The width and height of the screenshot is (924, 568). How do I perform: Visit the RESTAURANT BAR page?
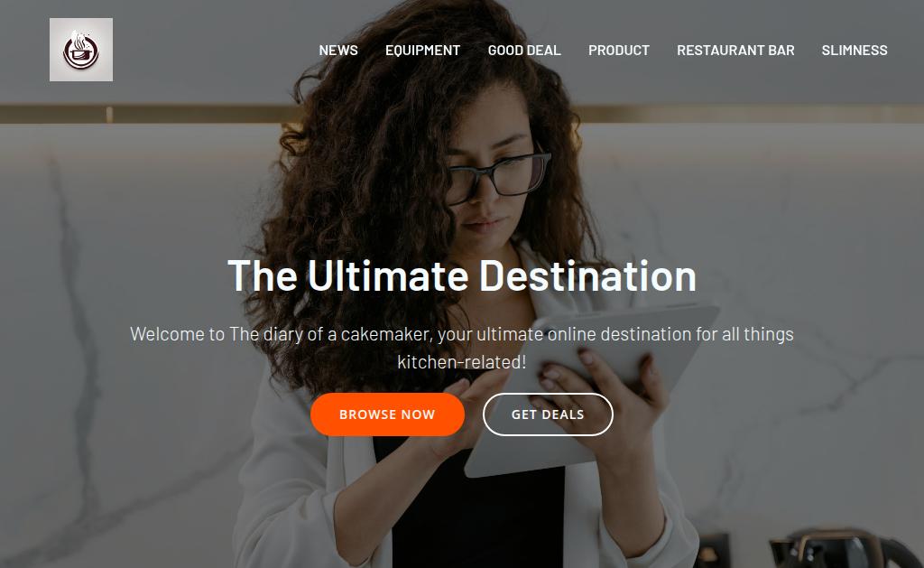coord(735,51)
